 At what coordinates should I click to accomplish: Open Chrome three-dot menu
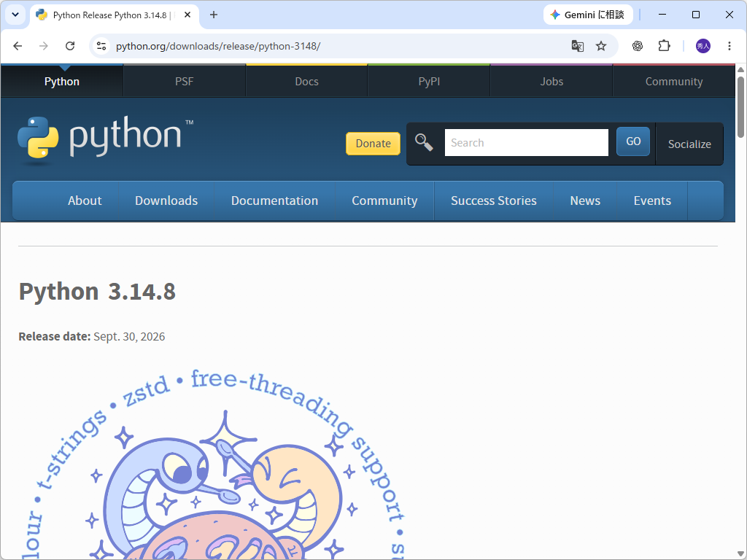(729, 46)
